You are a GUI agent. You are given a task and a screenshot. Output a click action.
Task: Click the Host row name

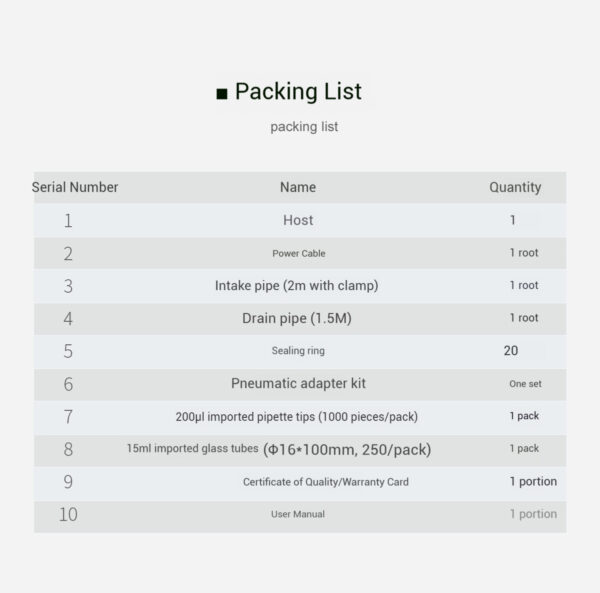[x=298, y=220]
